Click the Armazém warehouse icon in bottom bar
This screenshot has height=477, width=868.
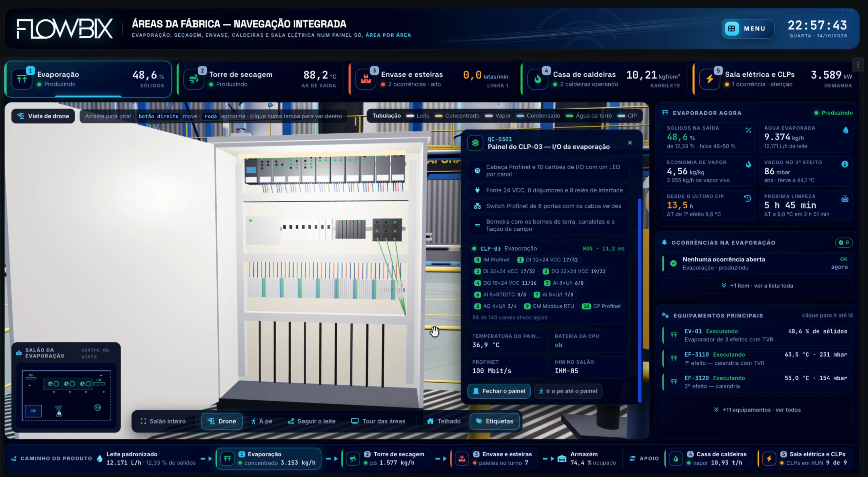(x=562, y=459)
